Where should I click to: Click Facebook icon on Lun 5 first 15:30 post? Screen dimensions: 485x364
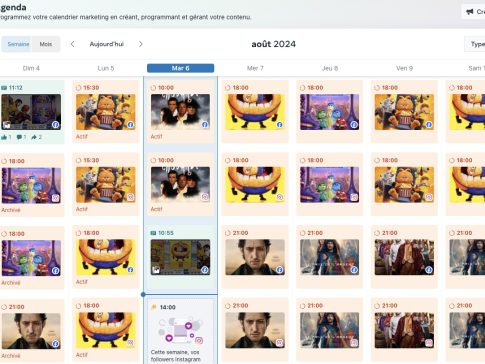[130, 125]
